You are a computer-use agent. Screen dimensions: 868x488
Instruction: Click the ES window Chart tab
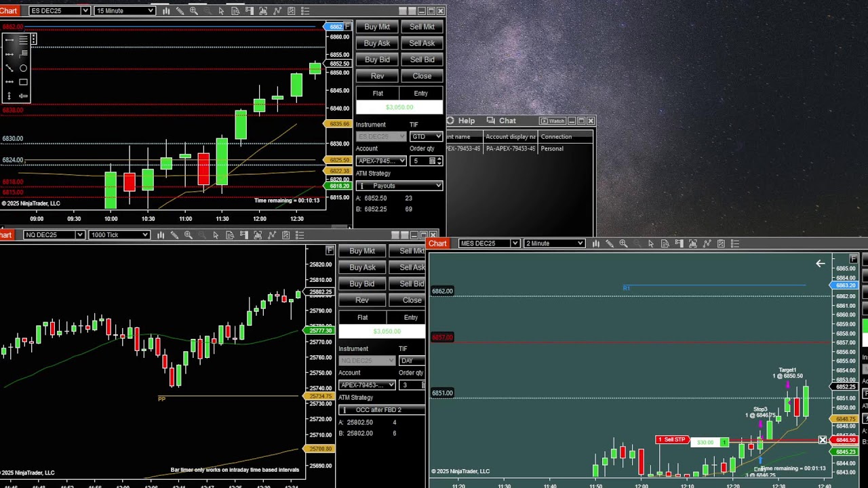8,11
